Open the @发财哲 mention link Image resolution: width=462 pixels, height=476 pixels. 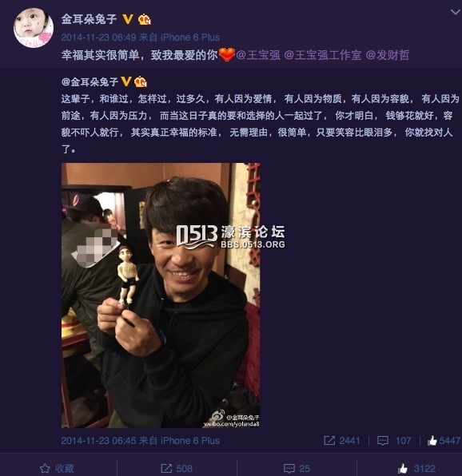388,55
